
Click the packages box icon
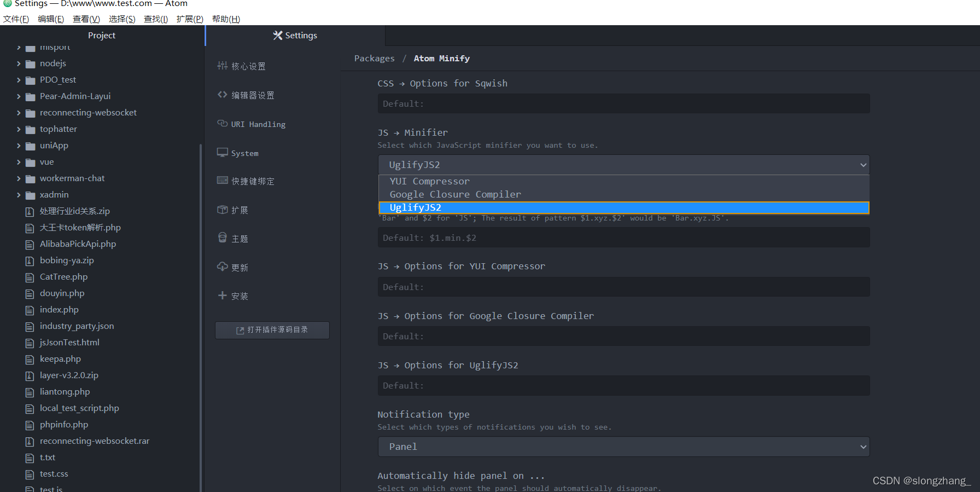click(x=222, y=210)
